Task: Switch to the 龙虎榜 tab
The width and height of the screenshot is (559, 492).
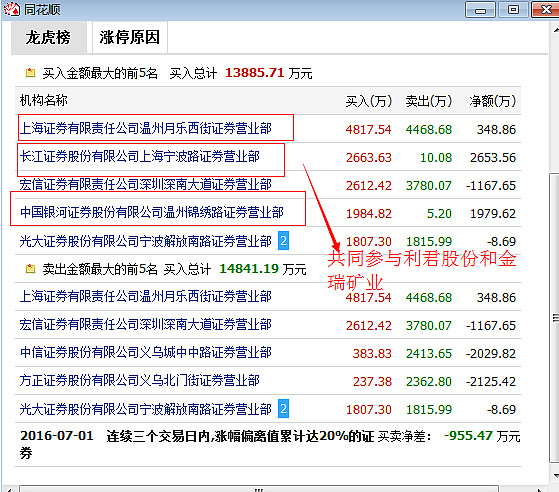Action: coord(49,37)
